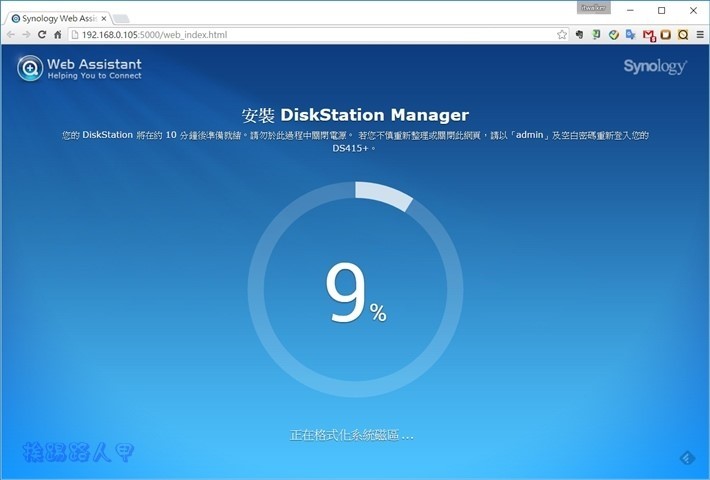Viewport: 710px width, 480px height.
Task: Click the browser forward arrow
Action: [x=26, y=34]
